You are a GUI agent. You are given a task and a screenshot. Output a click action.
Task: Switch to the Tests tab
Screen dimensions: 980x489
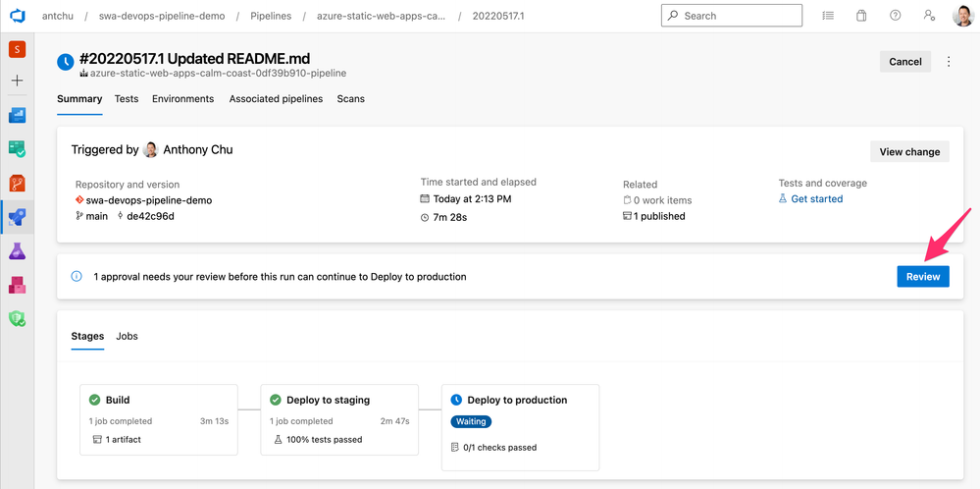pyautogui.click(x=126, y=99)
